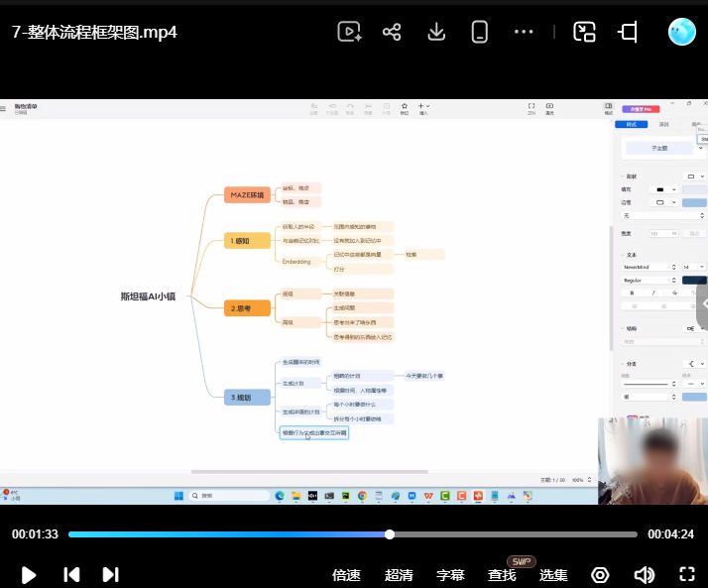Open the NeverMind font family selector
The image size is (708, 588).
(649, 267)
